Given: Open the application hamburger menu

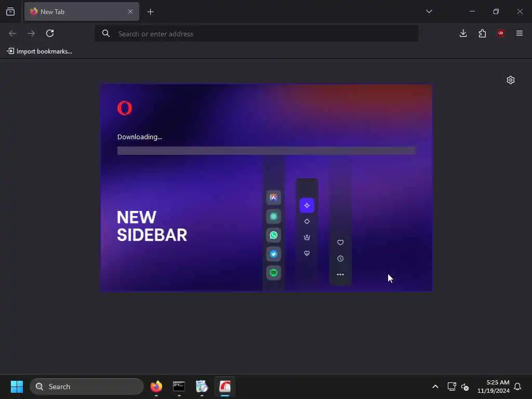Looking at the screenshot, I should 520,33.
